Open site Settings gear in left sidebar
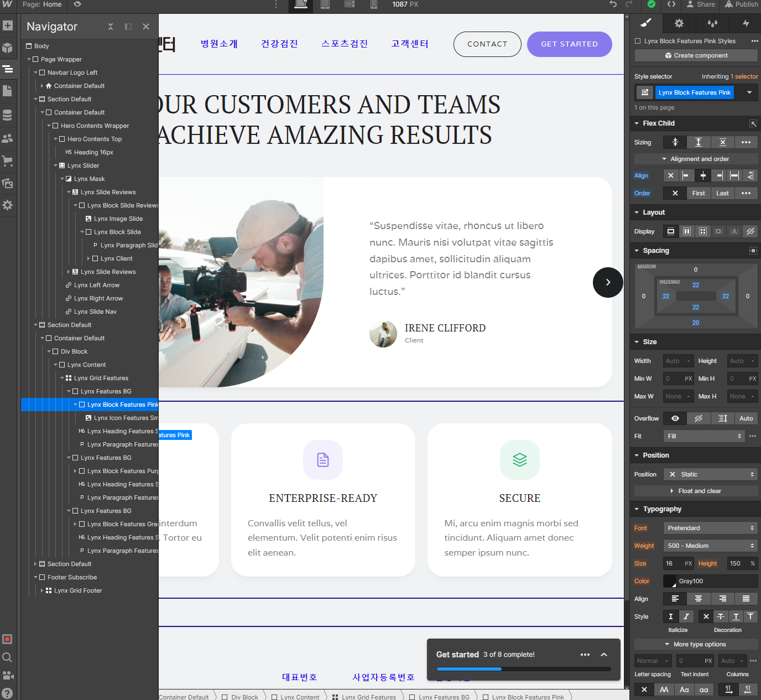The width and height of the screenshot is (761, 700). click(8, 205)
